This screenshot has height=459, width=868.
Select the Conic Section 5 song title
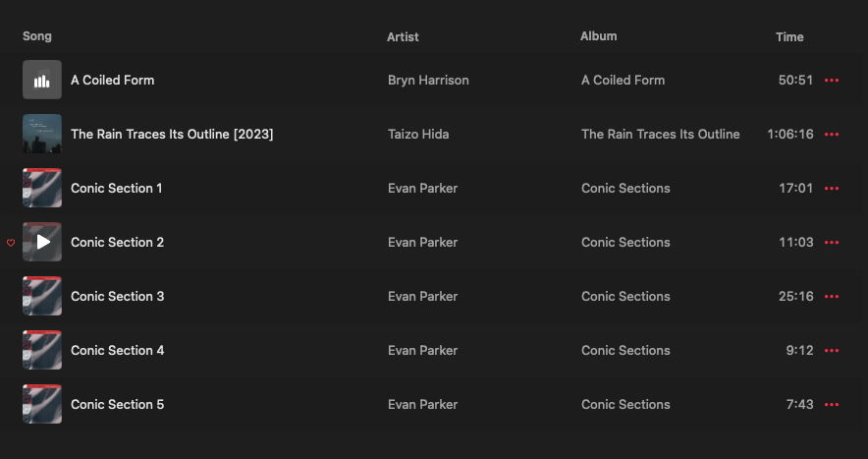(117, 405)
